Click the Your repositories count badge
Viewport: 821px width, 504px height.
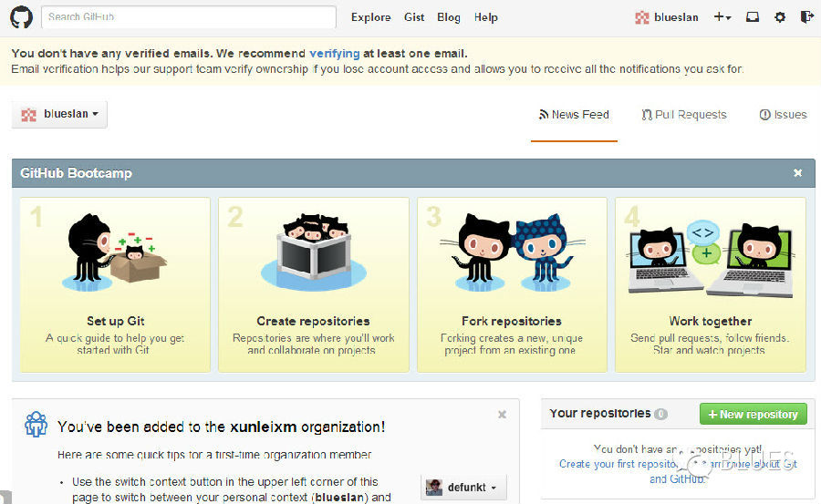660,414
